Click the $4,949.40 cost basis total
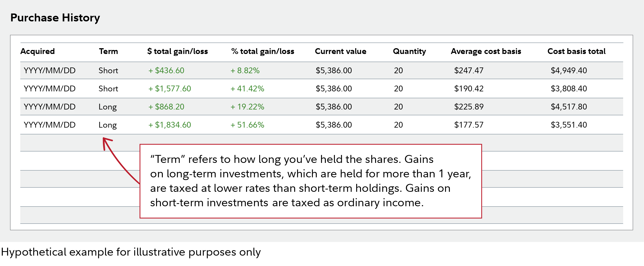The height and width of the screenshot is (266, 644). pyautogui.click(x=569, y=71)
